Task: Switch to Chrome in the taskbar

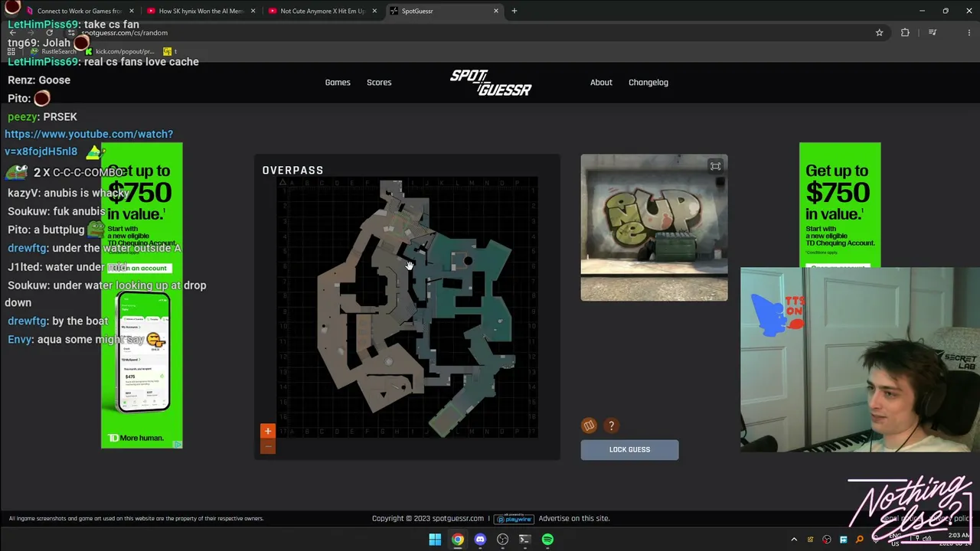Action: click(457, 540)
